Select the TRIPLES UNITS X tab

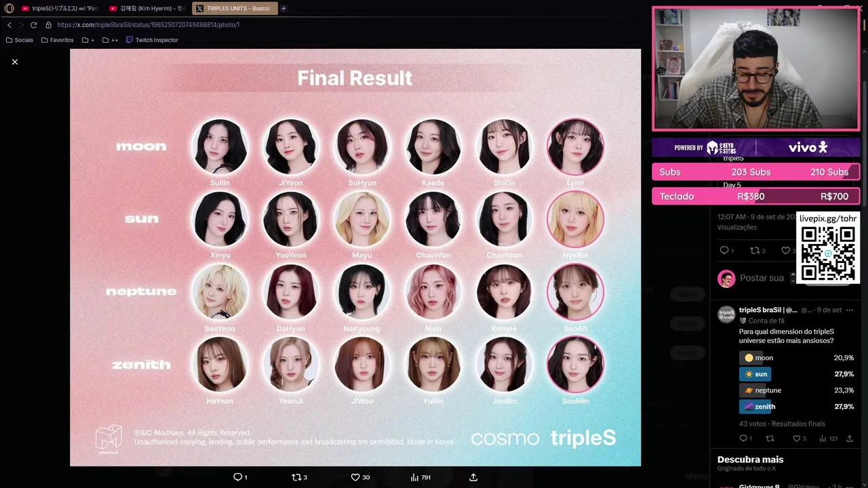(x=235, y=8)
